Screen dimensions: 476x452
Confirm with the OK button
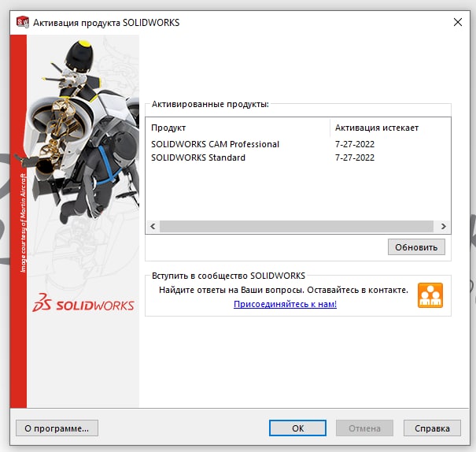297,428
